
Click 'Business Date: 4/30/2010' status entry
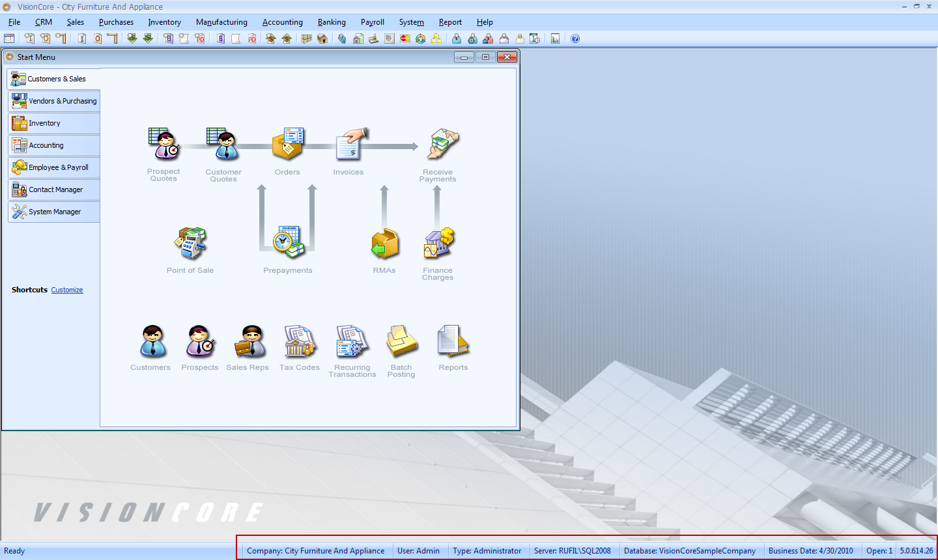coord(811,551)
